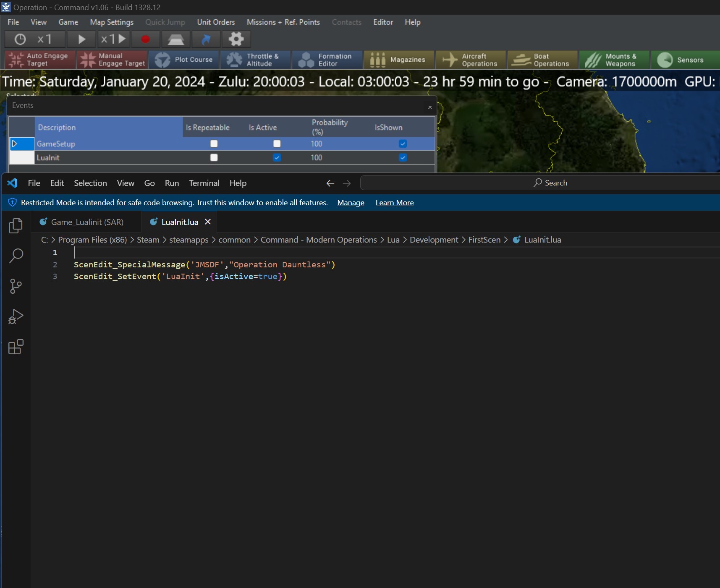
Task: Open the Unit Orders menu
Action: [x=216, y=22]
